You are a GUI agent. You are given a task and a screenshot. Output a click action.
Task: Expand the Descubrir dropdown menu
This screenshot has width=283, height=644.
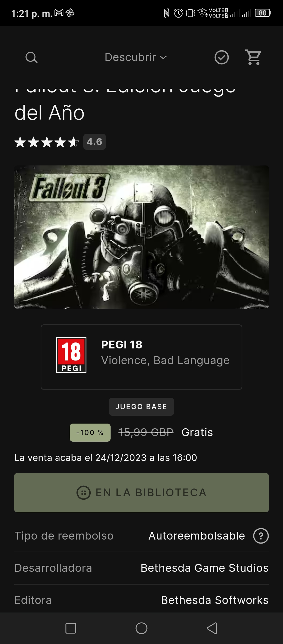(x=136, y=57)
